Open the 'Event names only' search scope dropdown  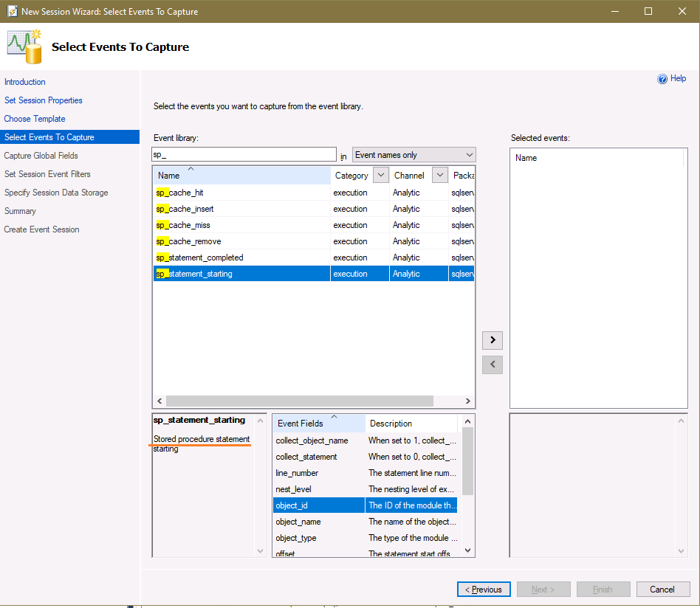coord(414,155)
